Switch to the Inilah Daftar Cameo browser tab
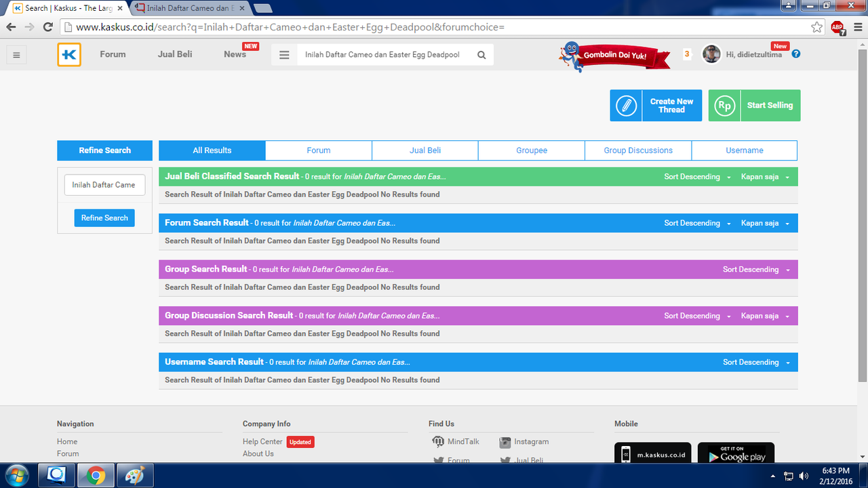This screenshot has width=868, height=488. click(189, 8)
